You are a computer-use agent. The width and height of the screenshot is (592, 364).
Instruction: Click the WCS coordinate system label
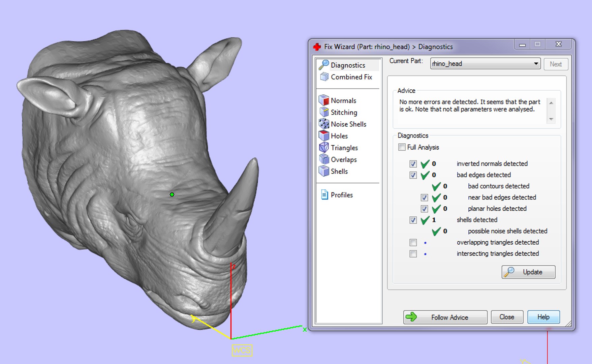tap(242, 350)
